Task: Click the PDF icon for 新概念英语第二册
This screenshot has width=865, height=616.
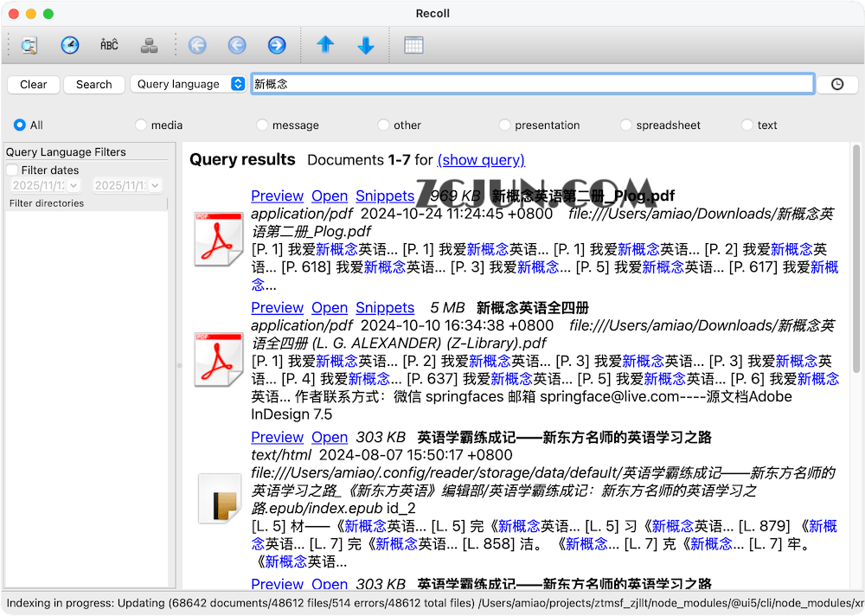Action: pos(219,240)
